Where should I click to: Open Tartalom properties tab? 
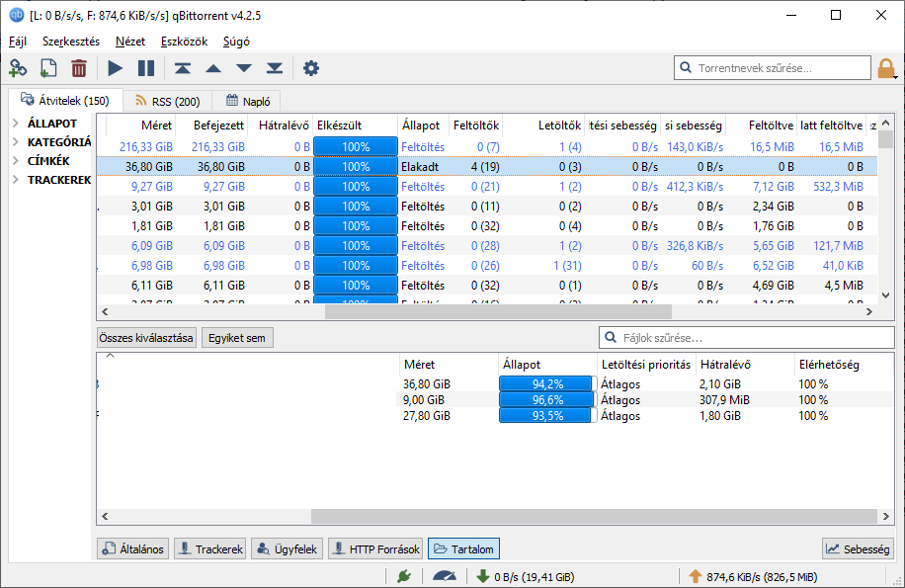point(464,548)
